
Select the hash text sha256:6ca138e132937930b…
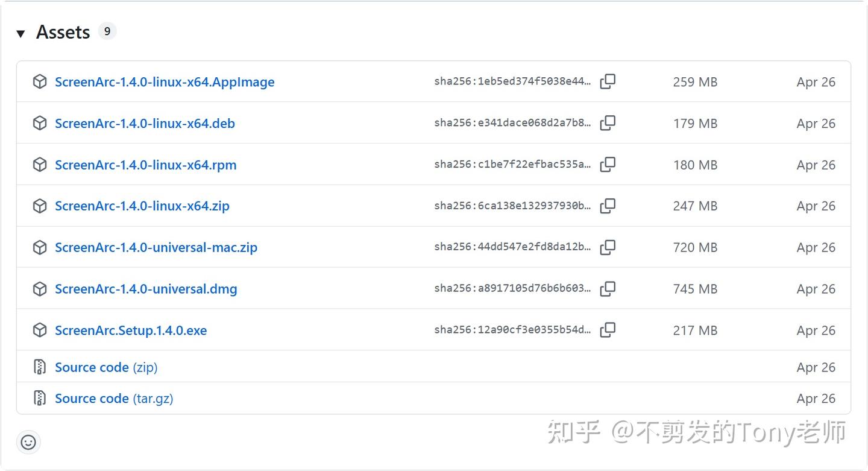(x=513, y=206)
